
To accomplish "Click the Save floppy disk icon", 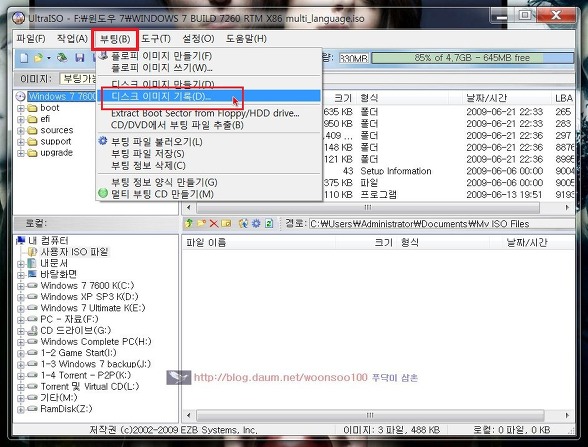I will [80, 58].
